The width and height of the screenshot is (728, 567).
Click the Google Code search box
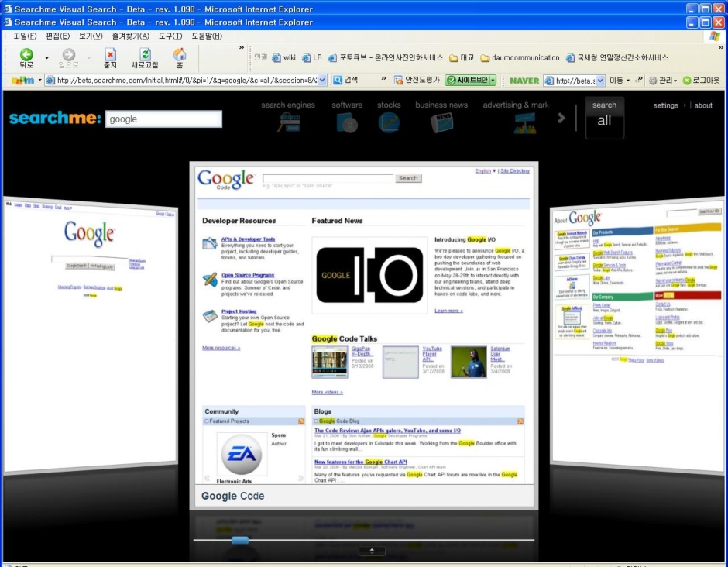[x=328, y=178]
